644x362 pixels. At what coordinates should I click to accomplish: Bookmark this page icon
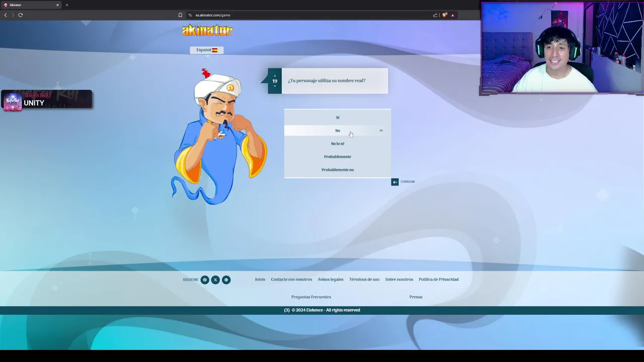click(x=180, y=15)
